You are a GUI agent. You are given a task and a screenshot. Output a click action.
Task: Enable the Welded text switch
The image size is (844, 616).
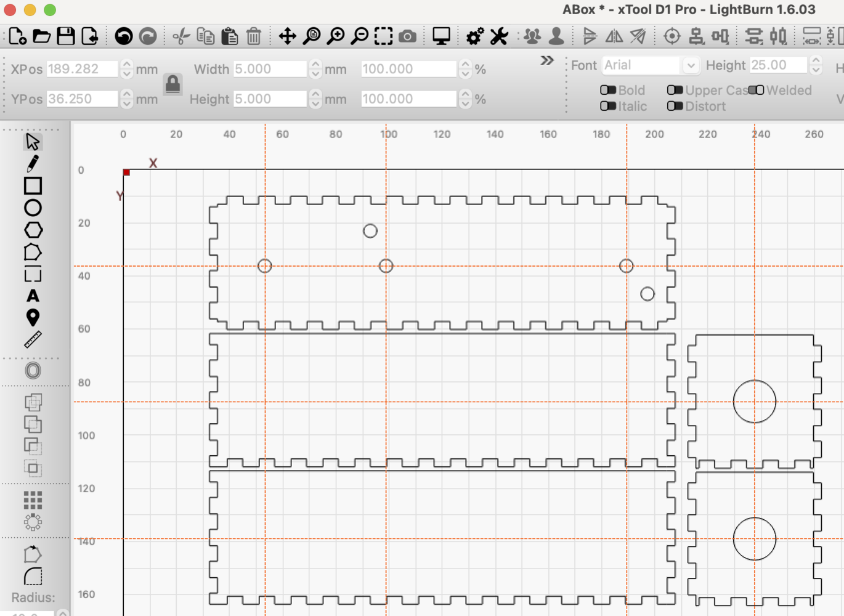coord(757,90)
